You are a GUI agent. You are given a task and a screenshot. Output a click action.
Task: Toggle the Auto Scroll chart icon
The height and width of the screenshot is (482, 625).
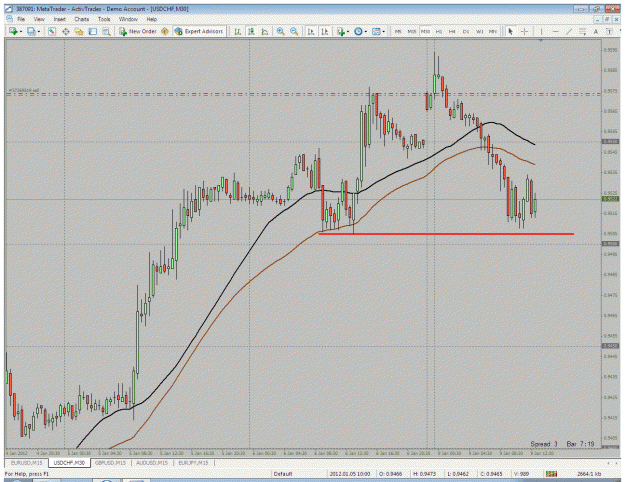point(311,31)
